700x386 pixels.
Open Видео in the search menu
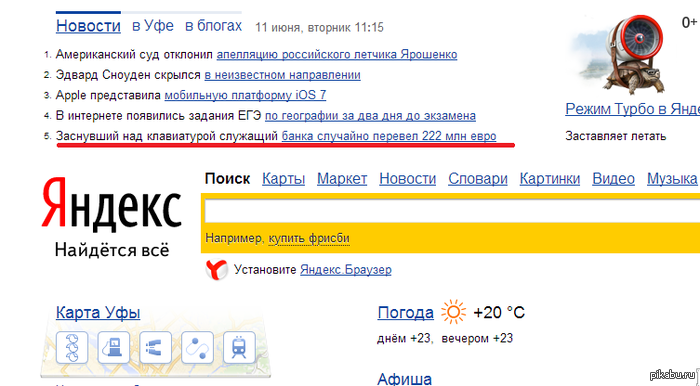[613, 179]
